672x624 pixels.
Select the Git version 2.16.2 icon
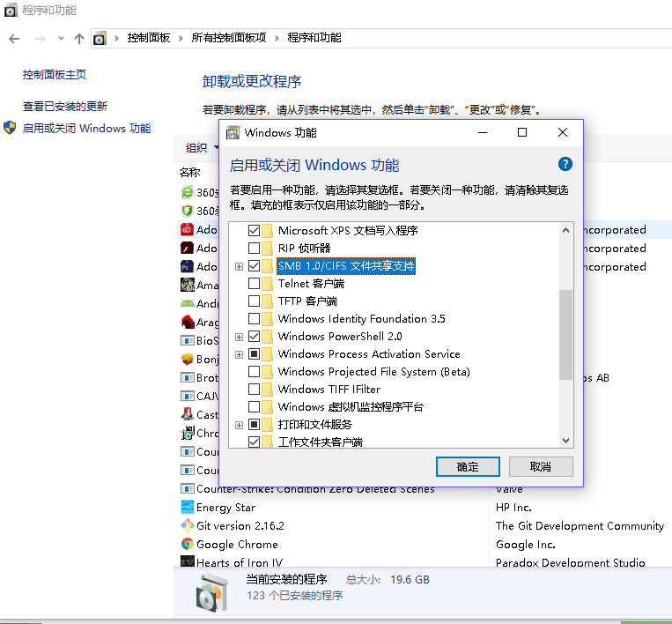click(x=188, y=525)
